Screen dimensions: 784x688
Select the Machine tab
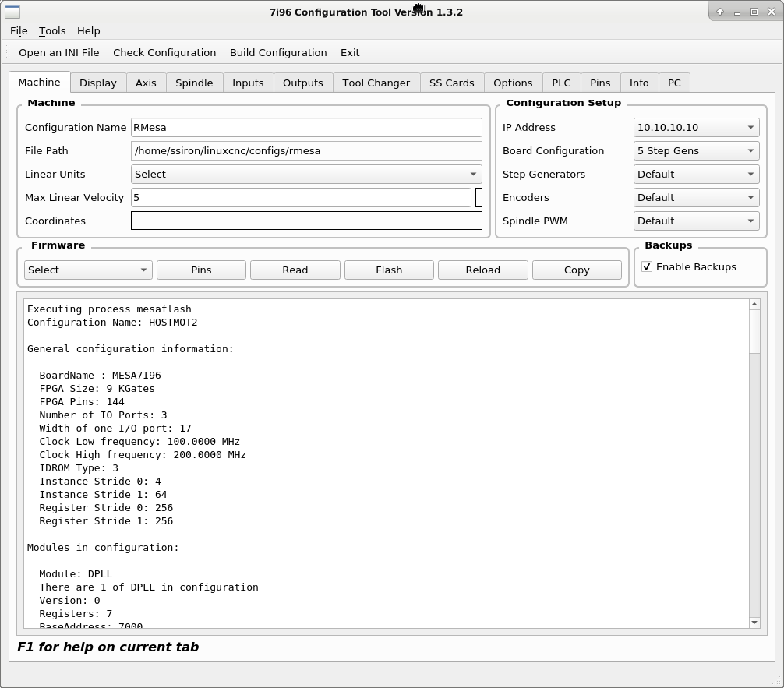click(x=39, y=82)
